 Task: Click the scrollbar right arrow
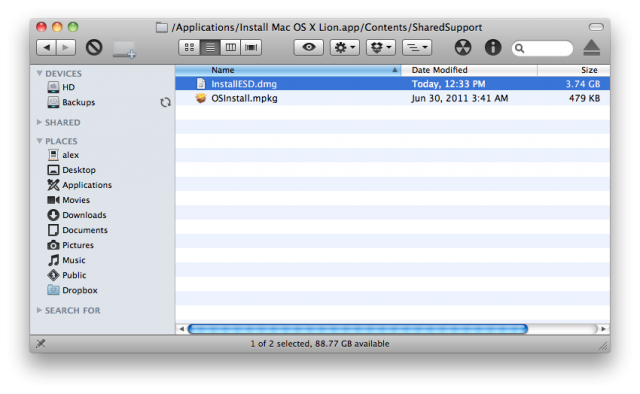pyautogui.click(x=603, y=329)
